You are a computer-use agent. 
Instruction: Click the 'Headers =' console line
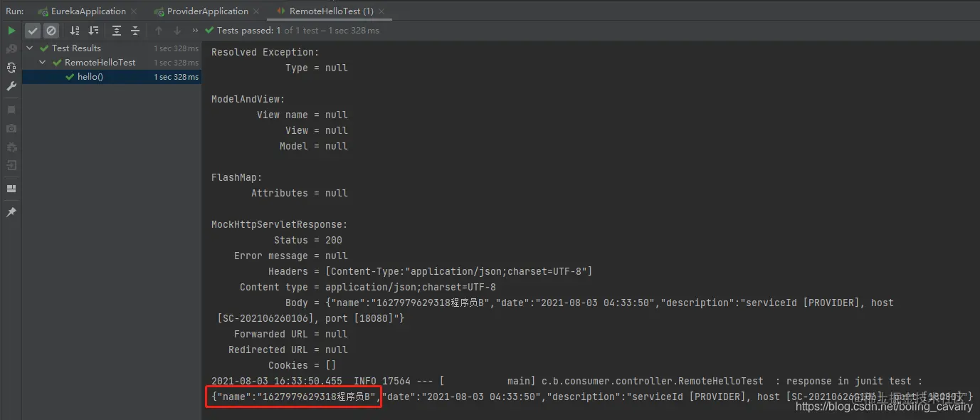coord(431,271)
